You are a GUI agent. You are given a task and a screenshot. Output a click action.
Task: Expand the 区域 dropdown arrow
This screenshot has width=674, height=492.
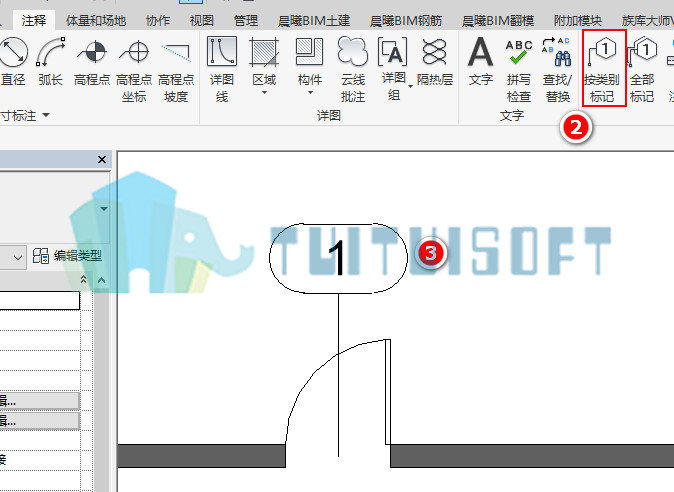pyautogui.click(x=264, y=92)
